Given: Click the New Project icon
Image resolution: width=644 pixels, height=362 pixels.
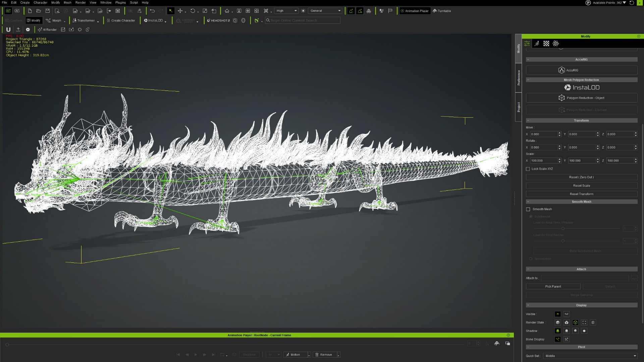Looking at the screenshot, I should click(30, 11).
